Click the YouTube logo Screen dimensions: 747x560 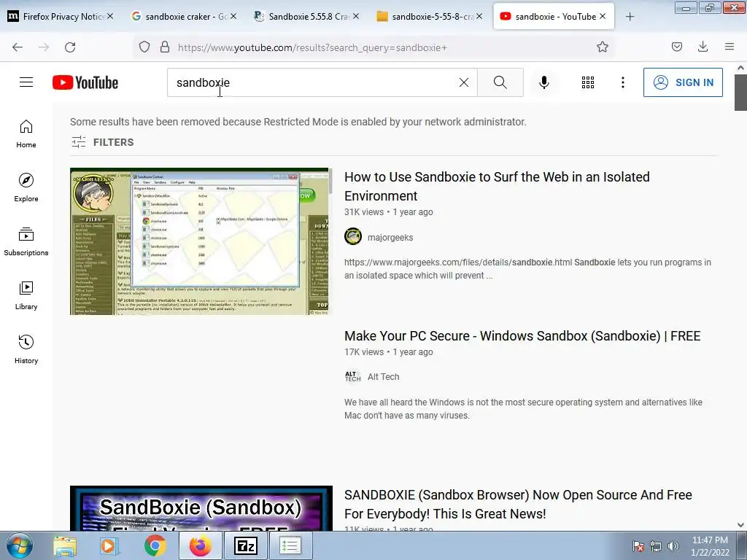(x=85, y=82)
